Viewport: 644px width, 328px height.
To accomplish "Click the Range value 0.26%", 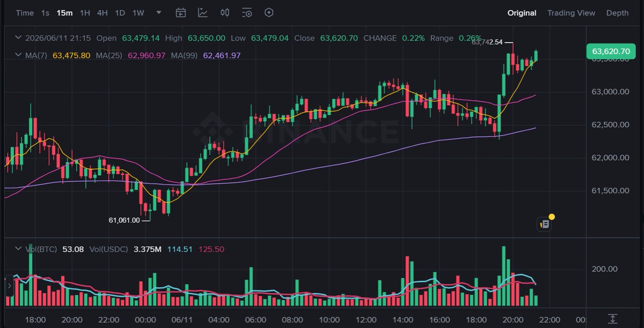I will point(470,38).
